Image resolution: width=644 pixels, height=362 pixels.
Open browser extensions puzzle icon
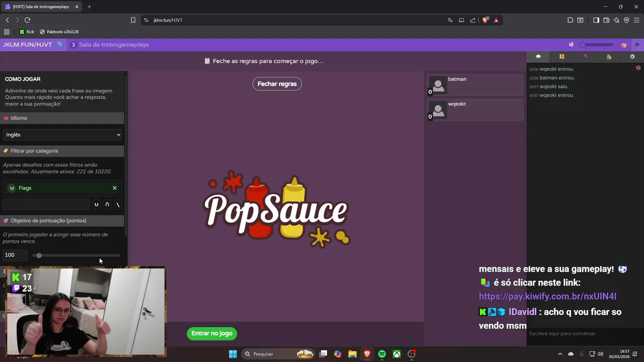(x=570, y=20)
